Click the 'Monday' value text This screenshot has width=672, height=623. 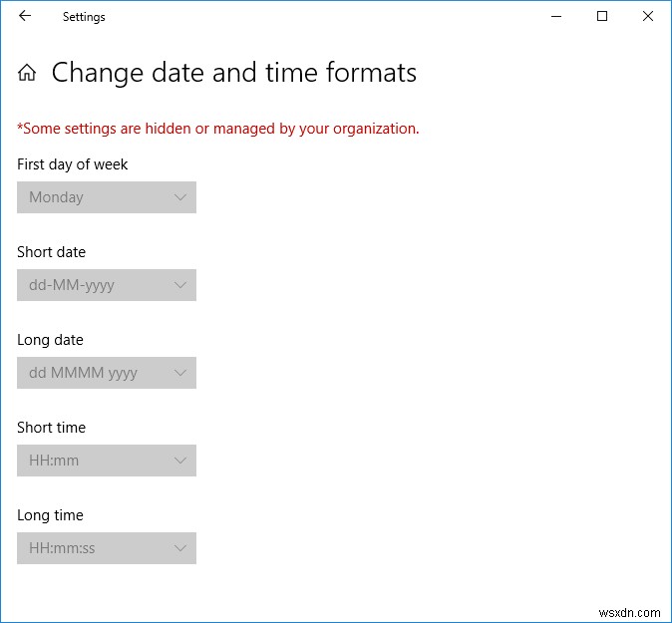pos(56,197)
